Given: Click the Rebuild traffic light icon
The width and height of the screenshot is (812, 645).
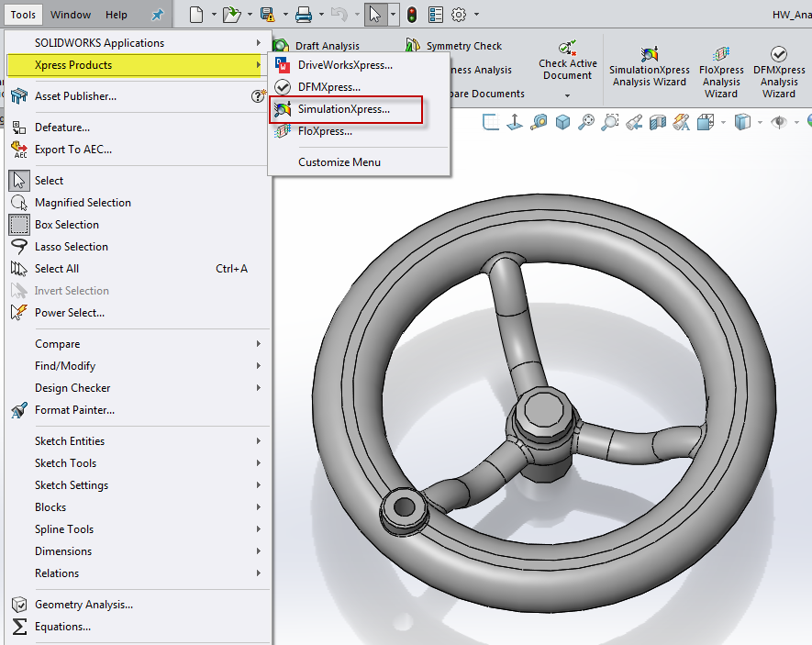Looking at the screenshot, I should [412, 15].
